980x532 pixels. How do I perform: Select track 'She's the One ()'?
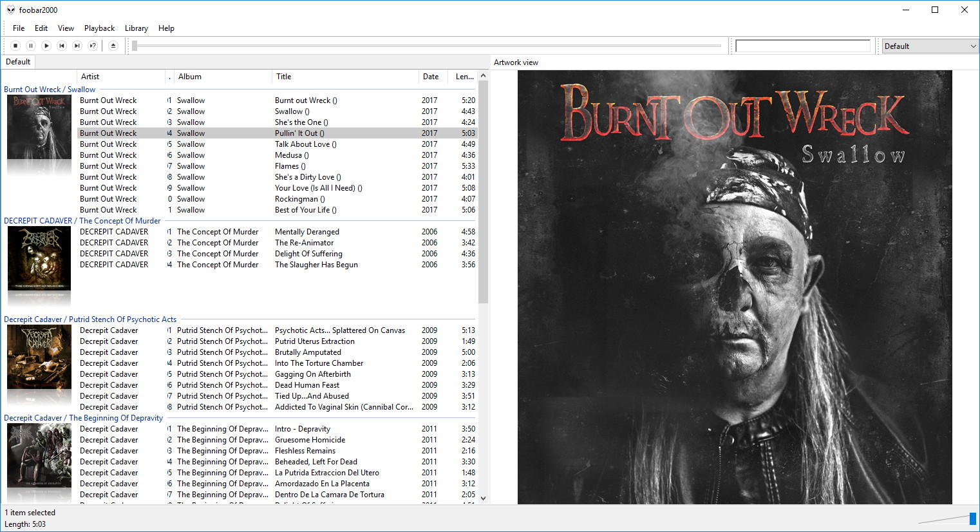point(277,122)
